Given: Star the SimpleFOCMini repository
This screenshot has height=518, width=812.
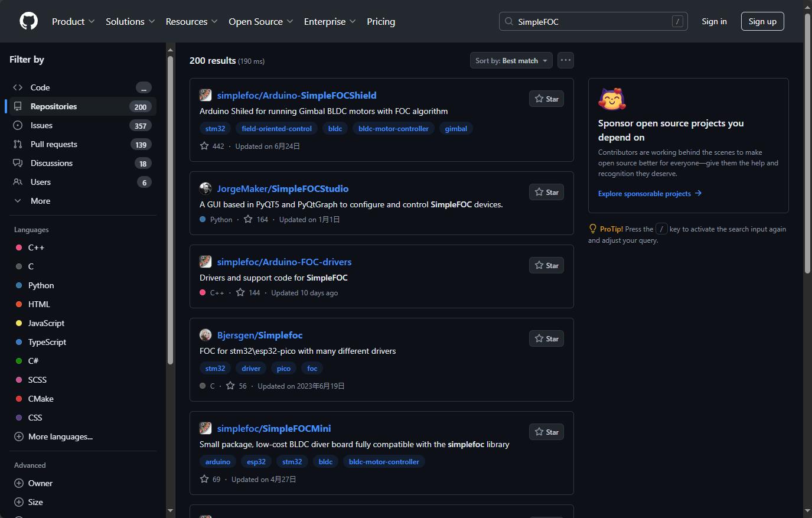Looking at the screenshot, I should pos(546,432).
